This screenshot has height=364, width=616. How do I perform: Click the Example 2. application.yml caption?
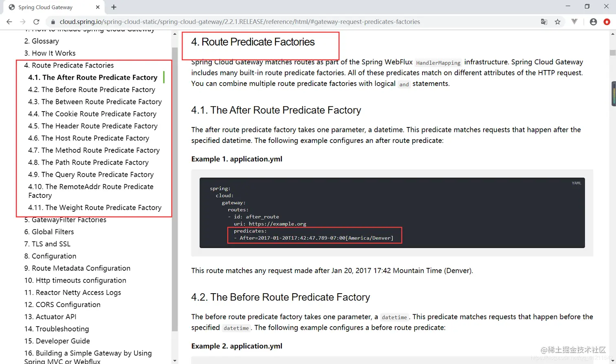click(237, 346)
